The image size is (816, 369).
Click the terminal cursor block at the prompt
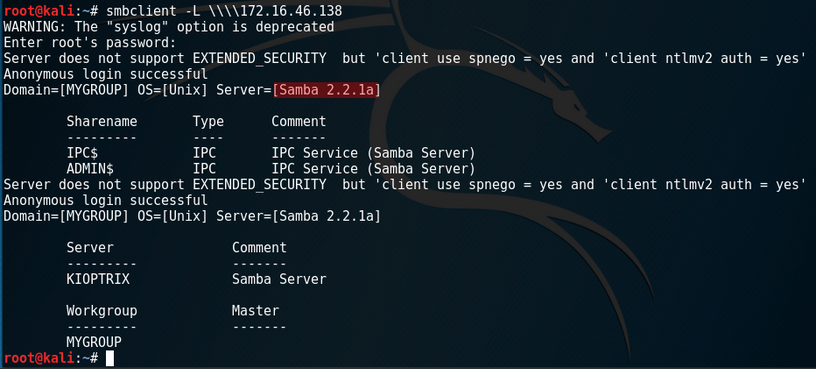(x=109, y=358)
